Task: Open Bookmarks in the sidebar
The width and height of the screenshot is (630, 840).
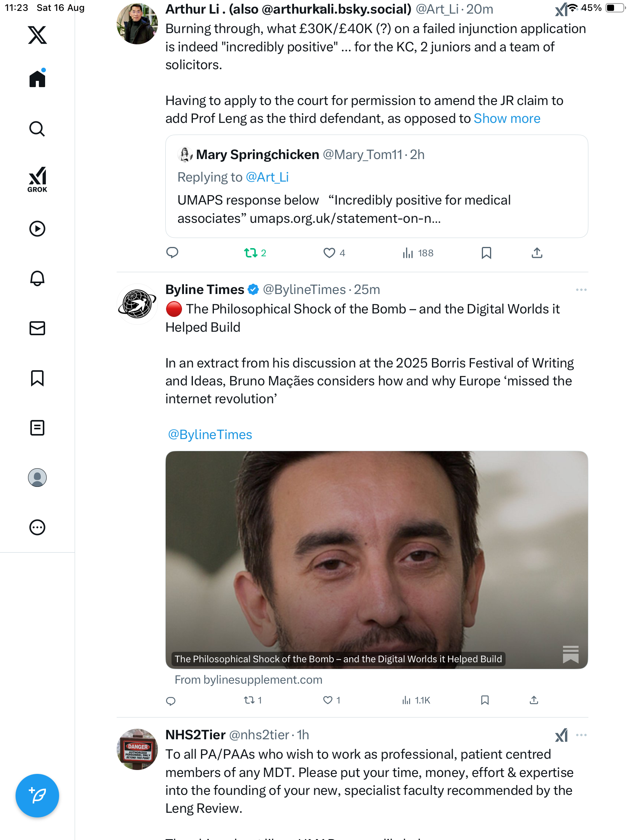Action: point(37,378)
